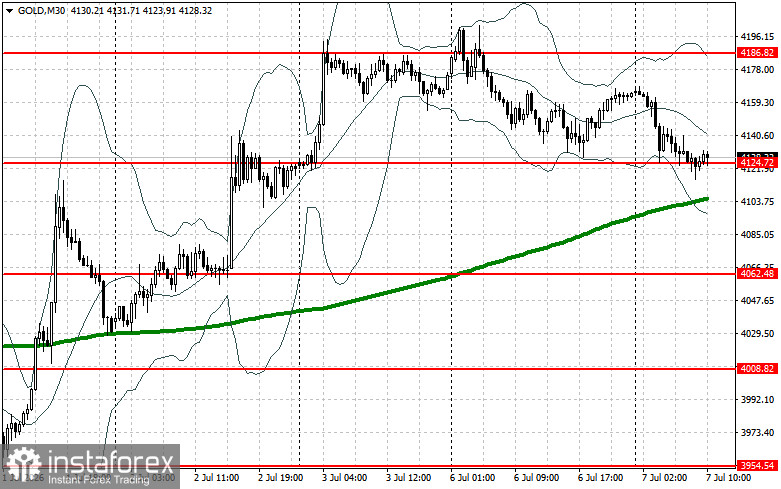
Task: Click the red horizontal line at 4186.82
Action: [x=369, y=53]
